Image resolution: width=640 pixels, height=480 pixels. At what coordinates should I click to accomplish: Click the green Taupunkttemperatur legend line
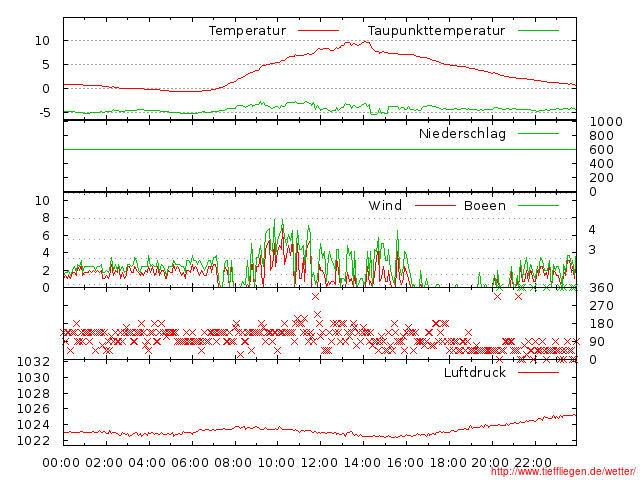[x=538, y=31]
